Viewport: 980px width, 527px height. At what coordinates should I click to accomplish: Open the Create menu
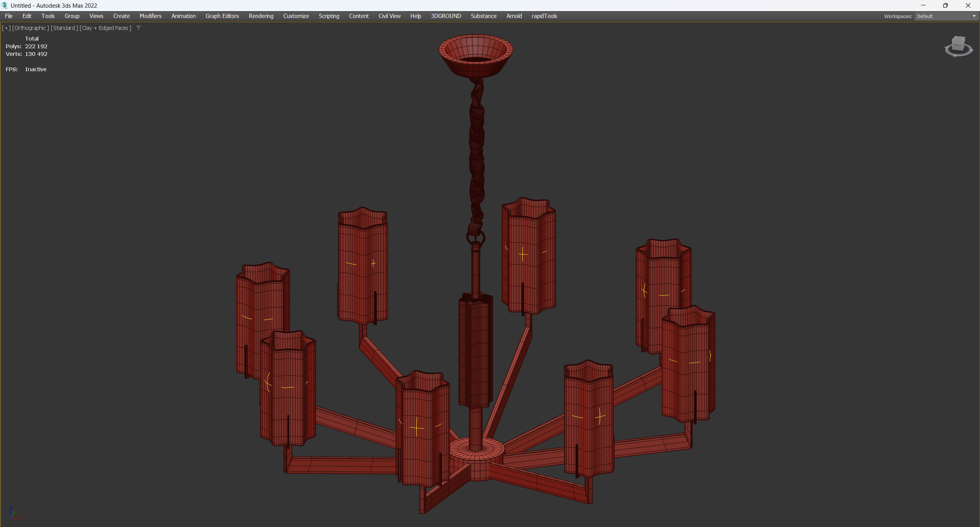pyautogui.click(x=121, y=16)
